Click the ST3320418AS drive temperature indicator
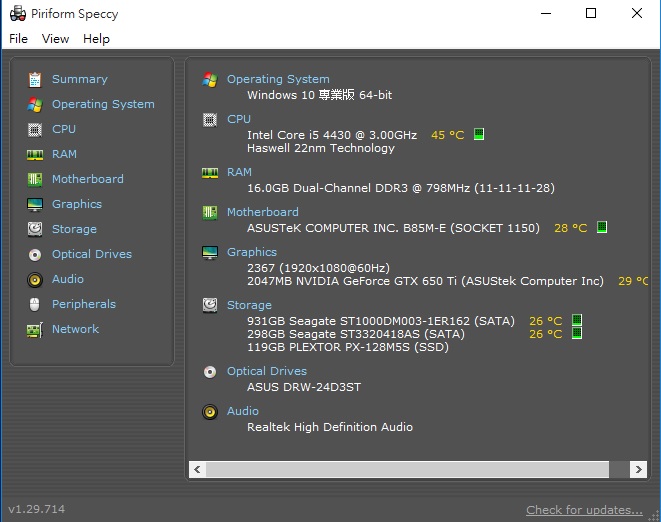The height and width of the screenshot is (522, 661). [x=577, y=333]
